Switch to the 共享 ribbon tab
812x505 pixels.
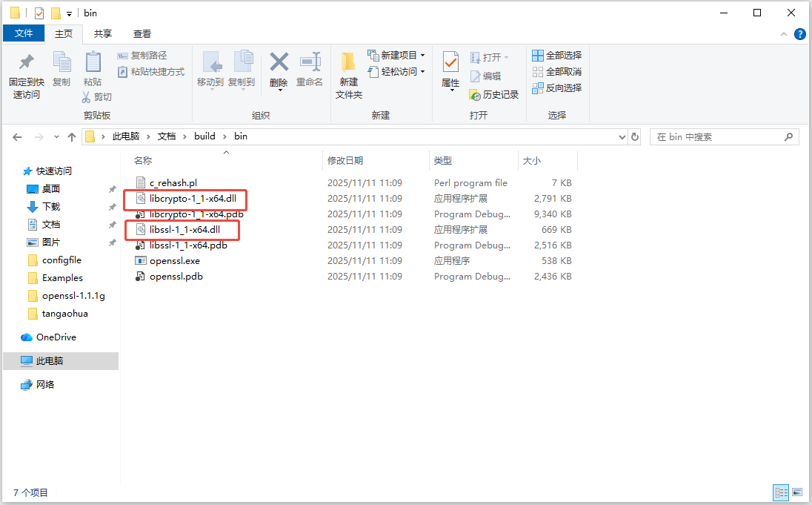[x=103, y=33]
